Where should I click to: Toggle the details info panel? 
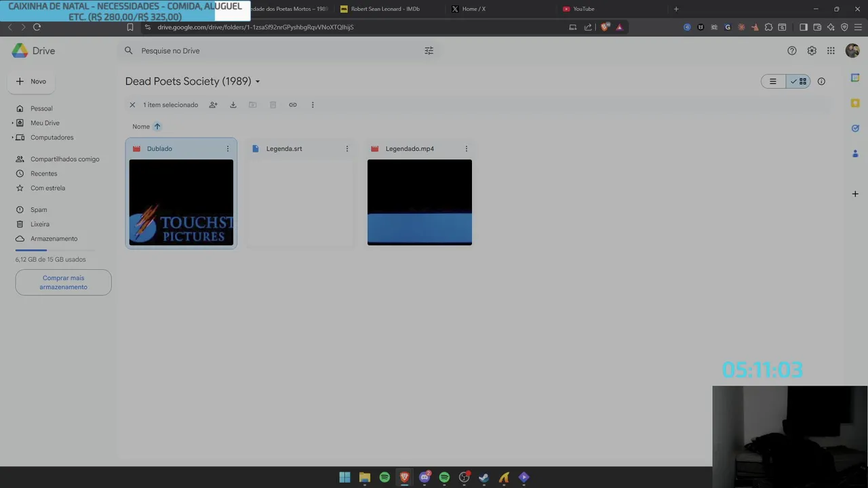click(821, 81)
